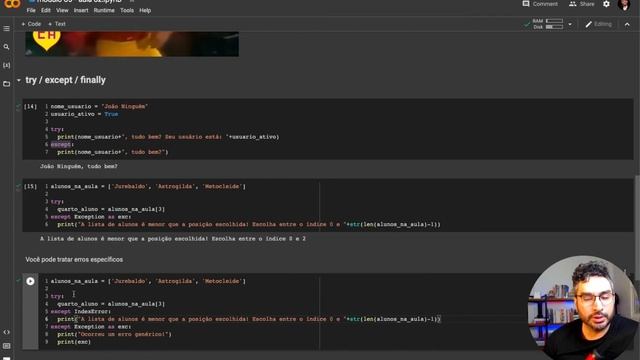The width and height of the screenshot is (640, 360).
Task: Click the notebook file name title
Action: click(80, 1)
